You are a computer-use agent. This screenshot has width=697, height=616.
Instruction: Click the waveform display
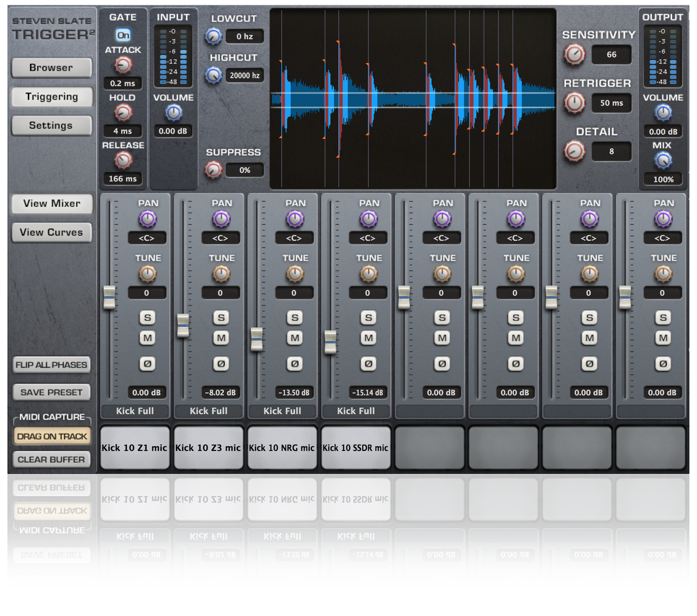[x=413, y=99]
